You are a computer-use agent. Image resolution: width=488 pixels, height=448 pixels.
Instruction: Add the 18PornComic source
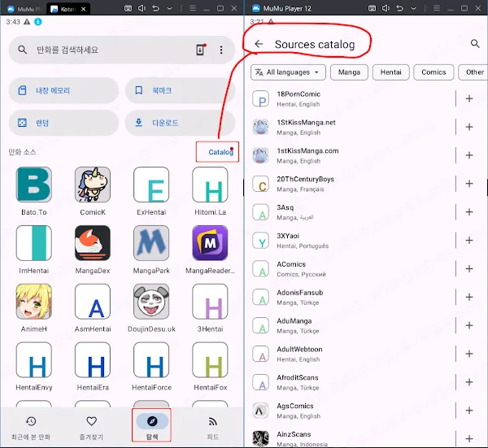(x=469, y=98)
